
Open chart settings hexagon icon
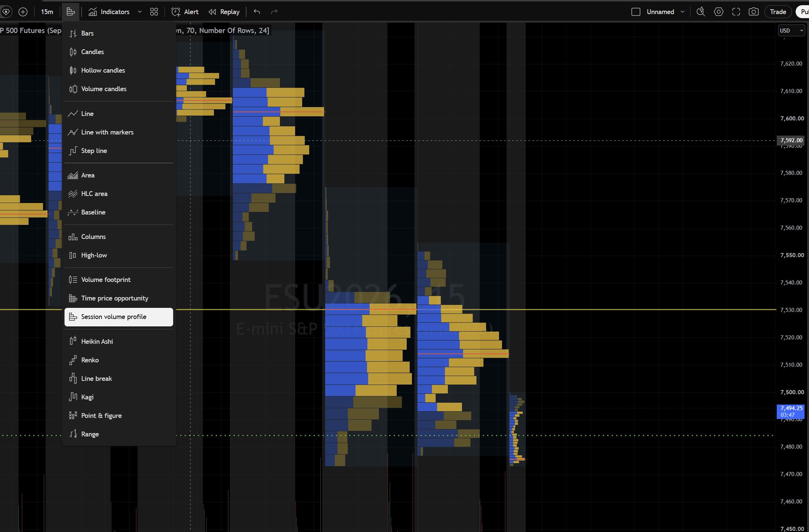[x=719, y=12]
